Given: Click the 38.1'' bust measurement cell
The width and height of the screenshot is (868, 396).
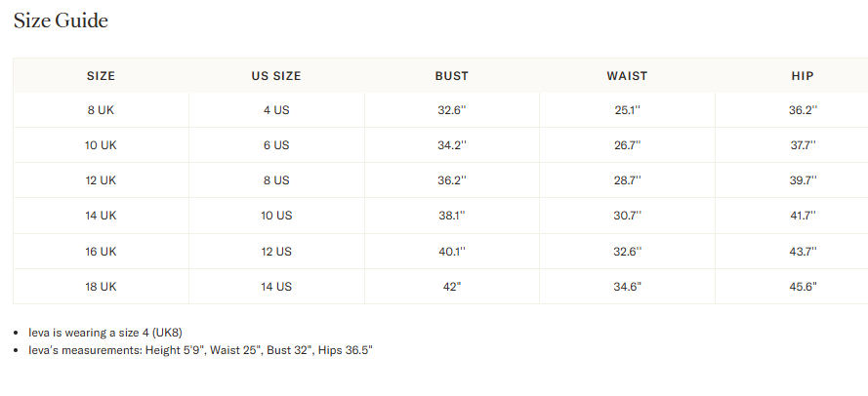Looking at the screenshot, I should point(452,216).
